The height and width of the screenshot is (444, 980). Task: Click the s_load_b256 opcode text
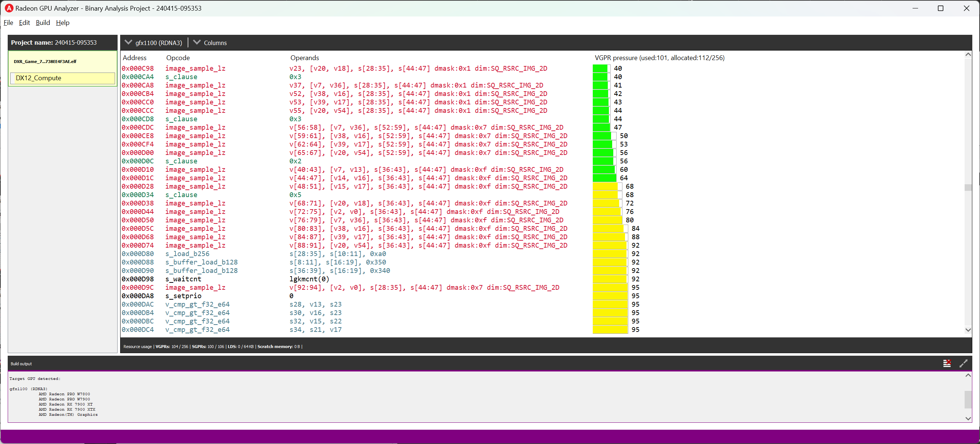188,254
